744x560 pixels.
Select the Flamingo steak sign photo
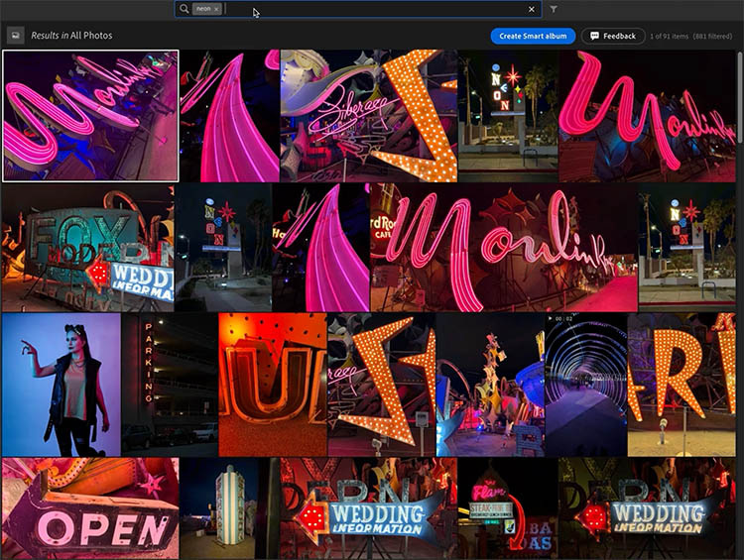[508, 508]
